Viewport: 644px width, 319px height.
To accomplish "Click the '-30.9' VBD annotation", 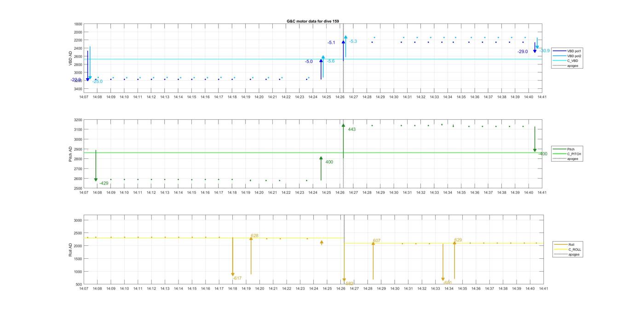I will (545, 51).
